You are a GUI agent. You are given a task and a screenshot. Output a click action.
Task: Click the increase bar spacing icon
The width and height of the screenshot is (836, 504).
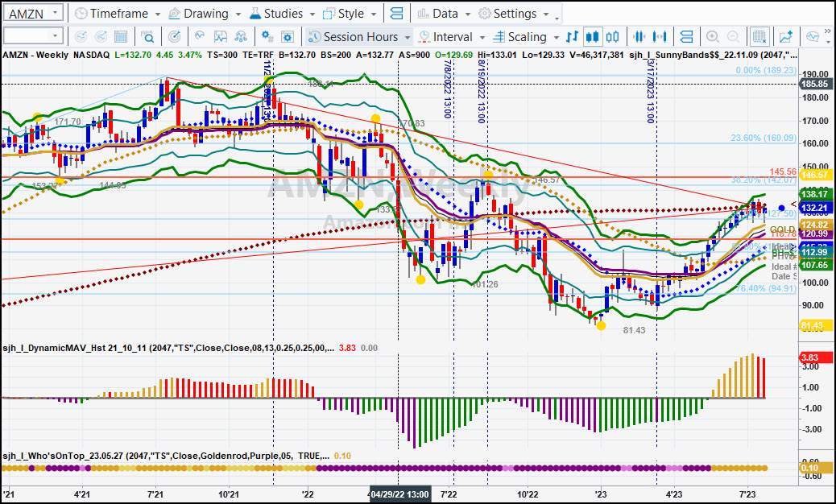pyautogui.click(x=660, y=36)
